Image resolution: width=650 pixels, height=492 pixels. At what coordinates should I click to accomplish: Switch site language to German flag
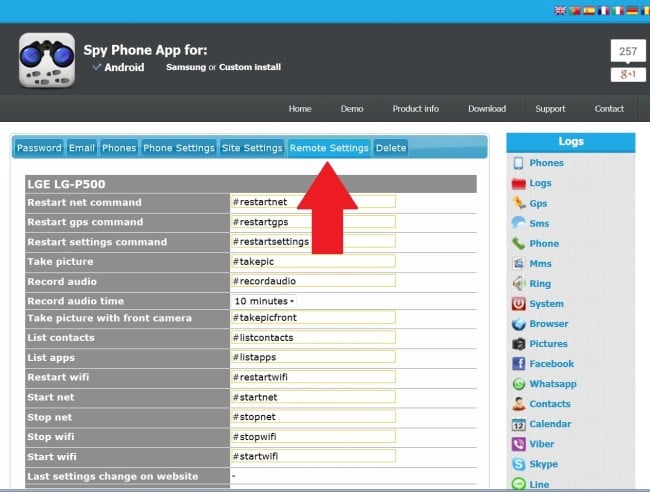click(x=632, y=11)
